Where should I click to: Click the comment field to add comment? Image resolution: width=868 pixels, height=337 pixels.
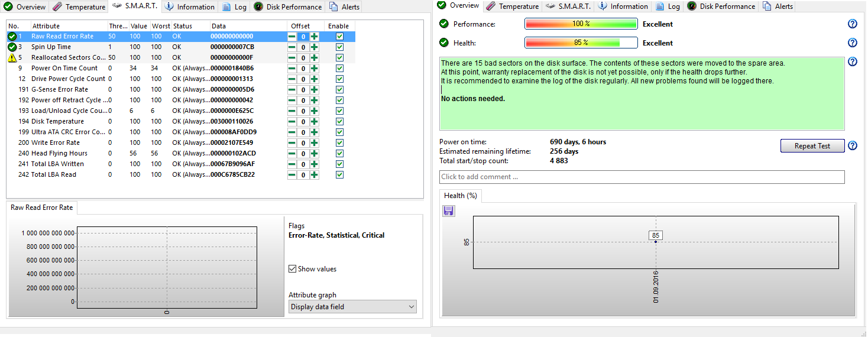(642, 177)
